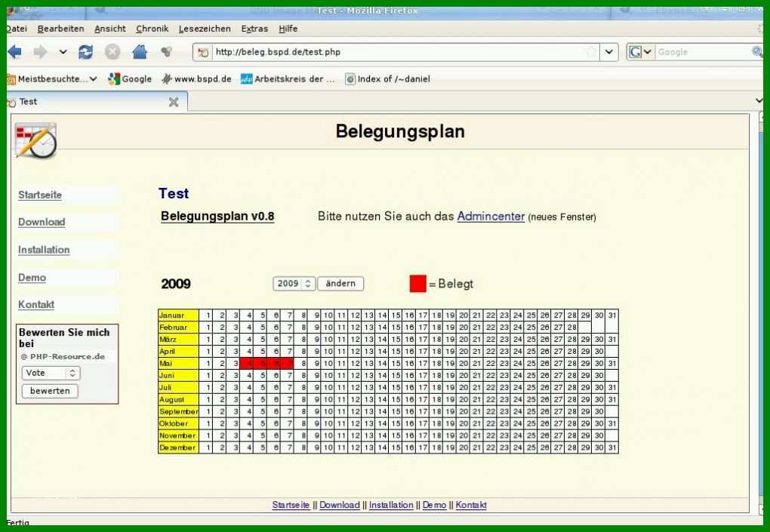Open the Startseite sidebar link
Image resolution: width=770 pixels, height=532 pixels.
click(x=40, y=195)
